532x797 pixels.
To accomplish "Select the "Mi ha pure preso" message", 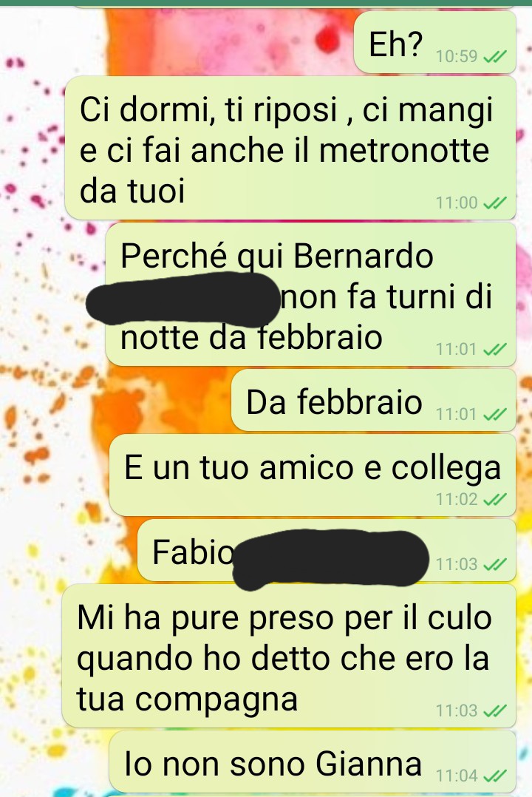I will [289, 657].
